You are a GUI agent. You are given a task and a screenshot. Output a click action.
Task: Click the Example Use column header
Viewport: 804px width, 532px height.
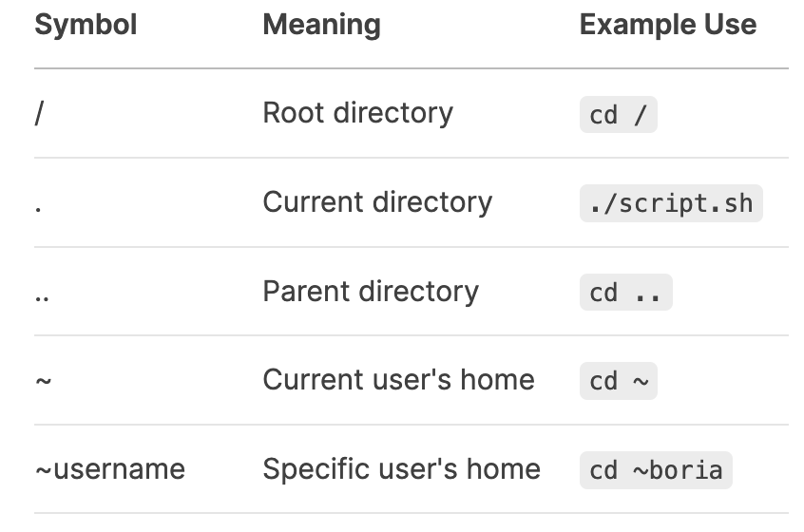[667, 25]
